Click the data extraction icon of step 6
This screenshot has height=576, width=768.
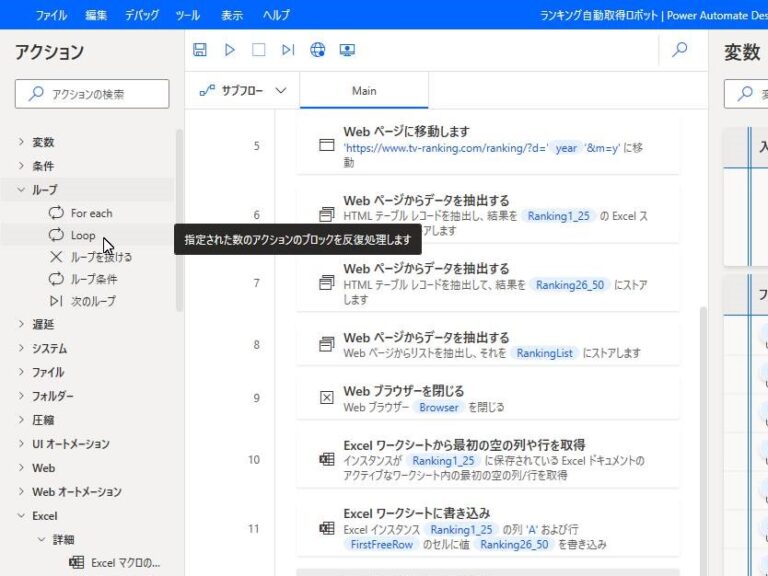pos(327,214)
